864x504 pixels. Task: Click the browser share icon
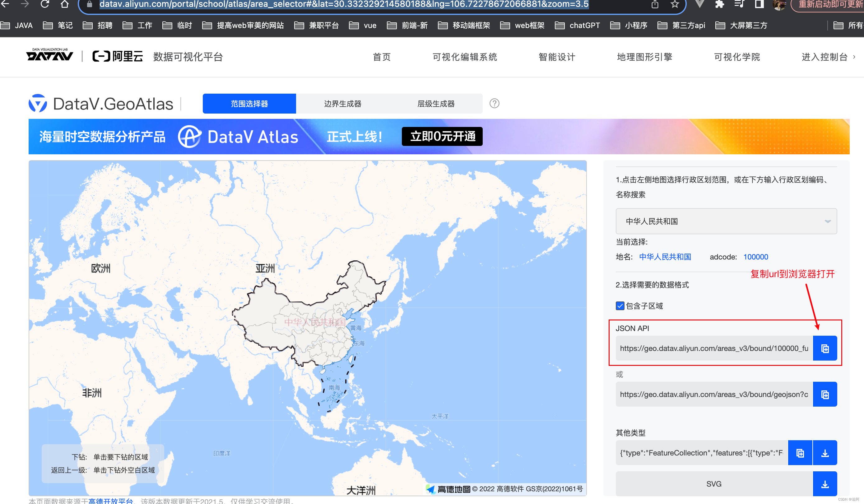655,4
